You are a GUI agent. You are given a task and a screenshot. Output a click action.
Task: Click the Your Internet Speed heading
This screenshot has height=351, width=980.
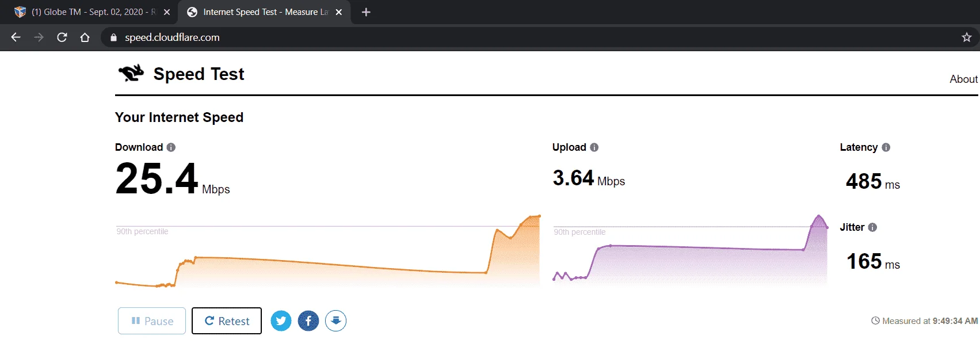pos(179,117)
